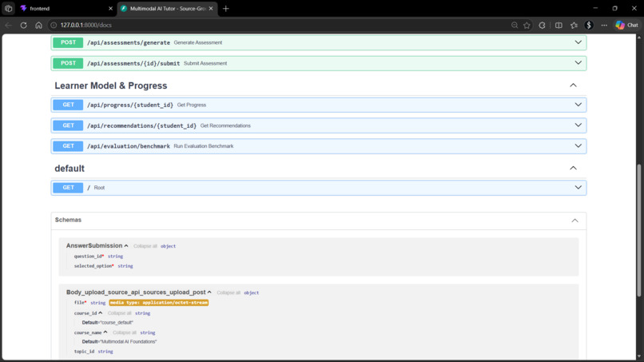Viewport: 644px width, 362px height.
Task: Click Collapse all beside Body_upload_source_api_sources_upload_post
Action: [x=229, y=292]
